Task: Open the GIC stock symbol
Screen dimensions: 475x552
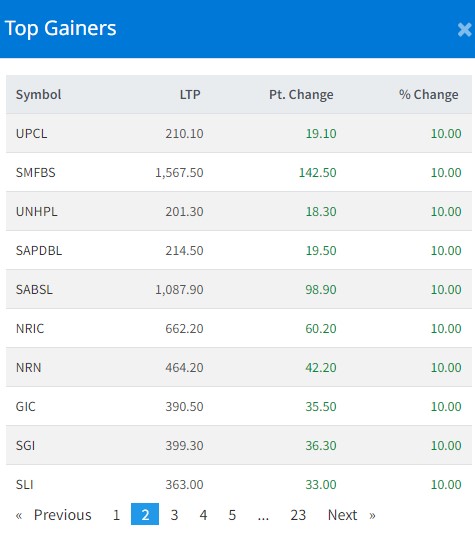Action: pyautogui.click(x=25, y=407)
